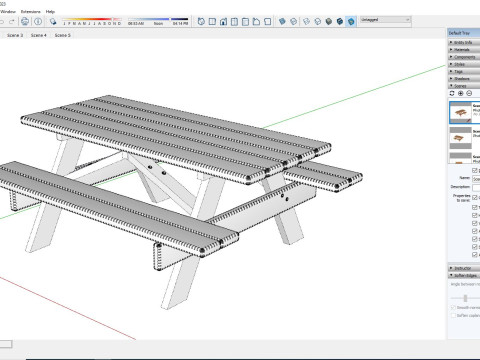
Task: Click the Redo arrow icon
Action: click(12, 22)
